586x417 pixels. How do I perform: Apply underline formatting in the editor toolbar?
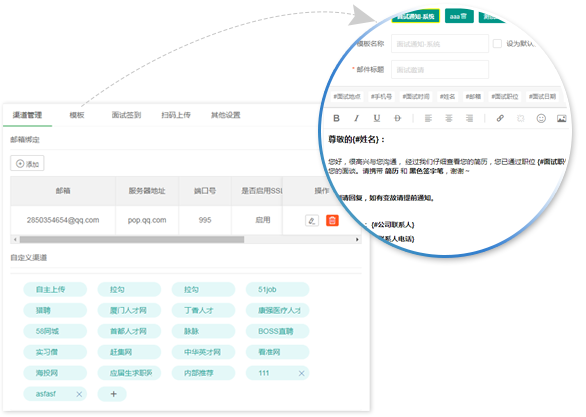377,118
